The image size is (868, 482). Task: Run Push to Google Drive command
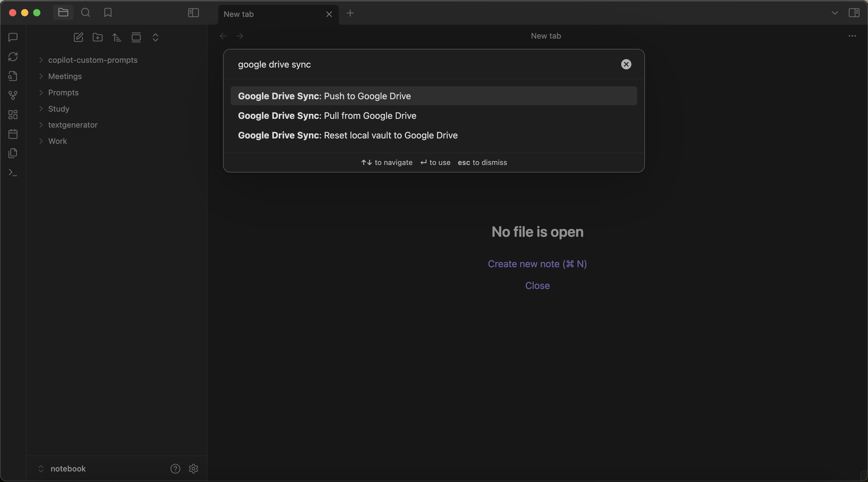(434, 96)
